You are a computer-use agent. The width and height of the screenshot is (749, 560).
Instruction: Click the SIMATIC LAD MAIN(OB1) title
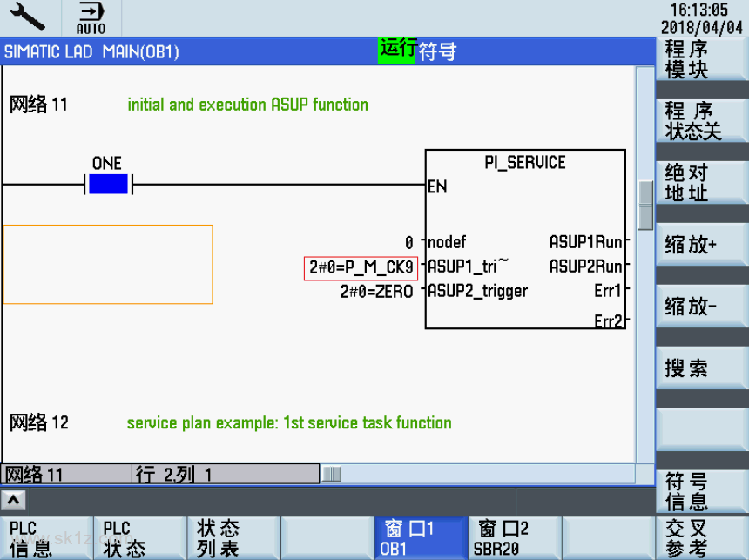point(91,51)
